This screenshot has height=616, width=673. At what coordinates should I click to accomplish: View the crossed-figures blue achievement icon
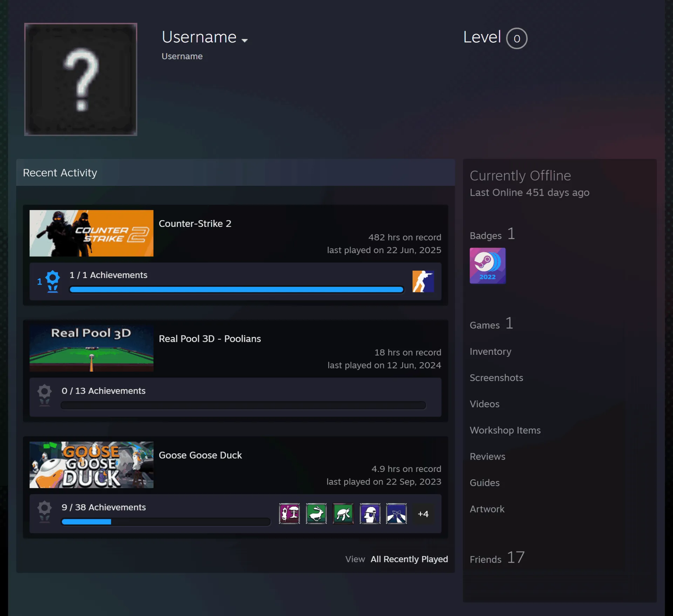point(396,514)
